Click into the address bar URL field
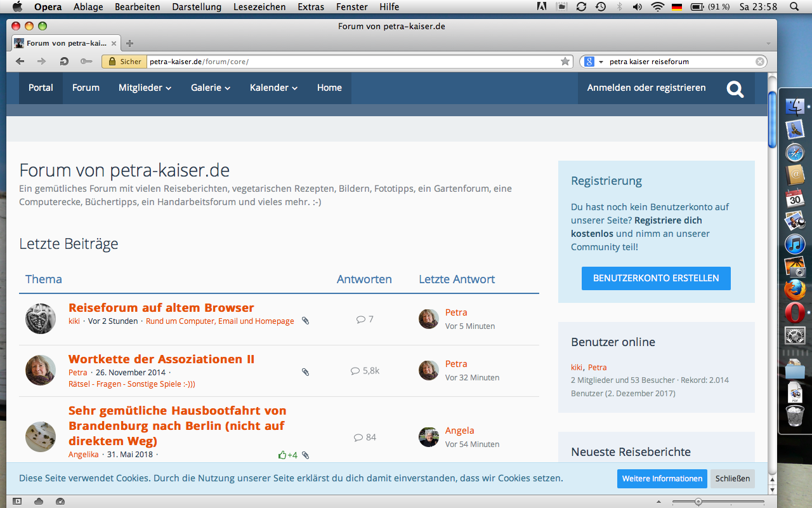Viewport: 812px width, 508px height. click(349, 62)
